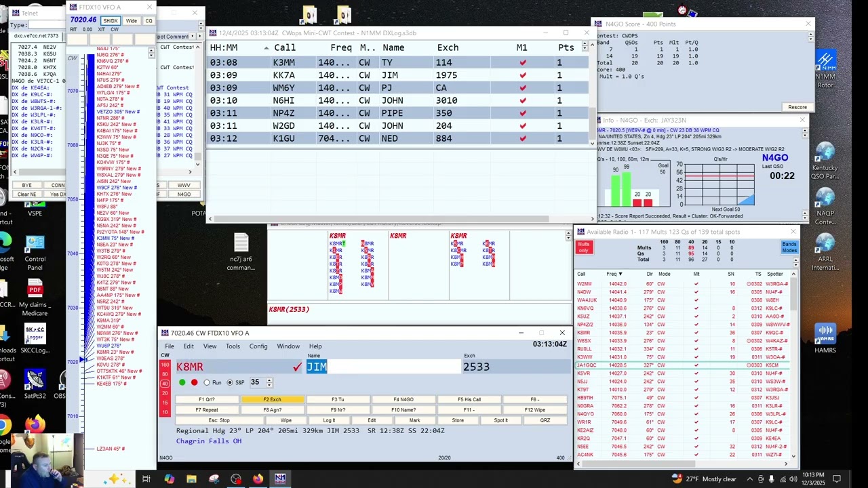Select the 20 band in band panel
This screenshot has width=868, height=488.
point(165,393)
